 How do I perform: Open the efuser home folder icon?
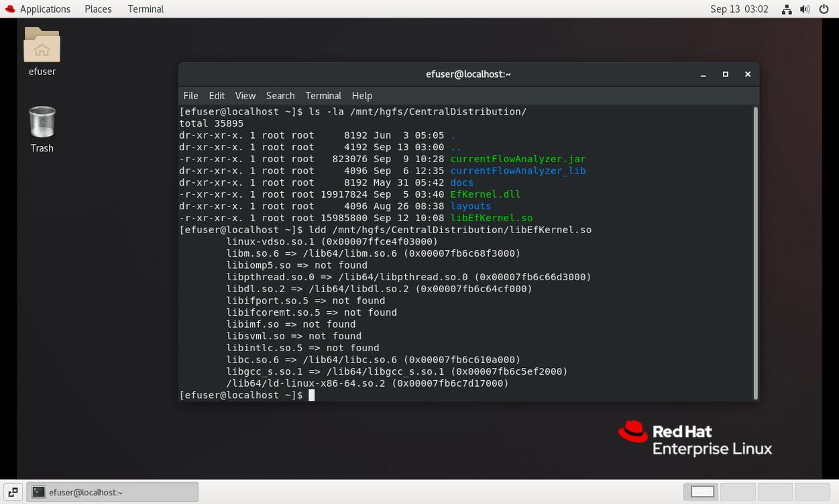42,47
